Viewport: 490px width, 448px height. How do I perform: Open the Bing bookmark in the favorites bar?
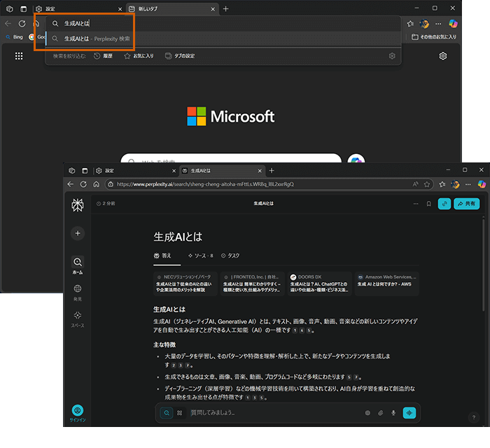[15, 37]
